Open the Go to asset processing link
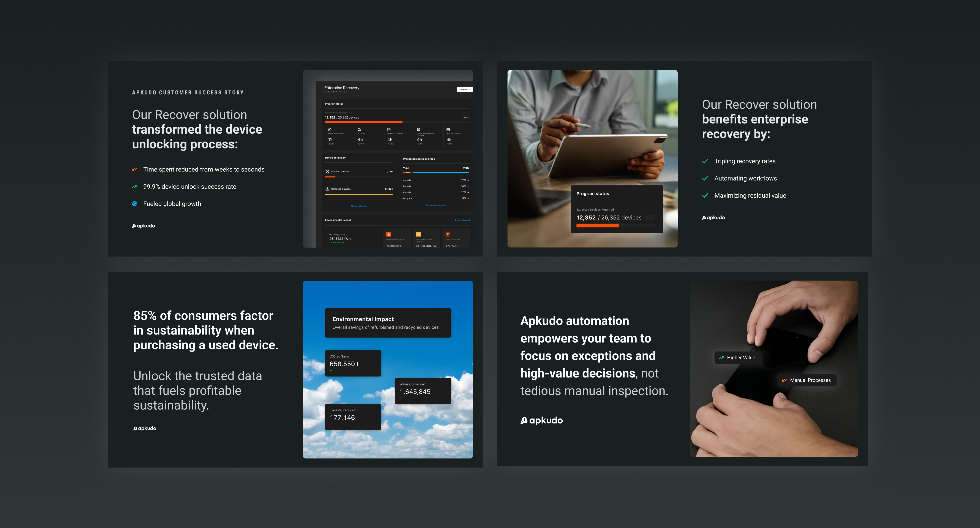This screenshot has height=528, width=980. point(436,205)
